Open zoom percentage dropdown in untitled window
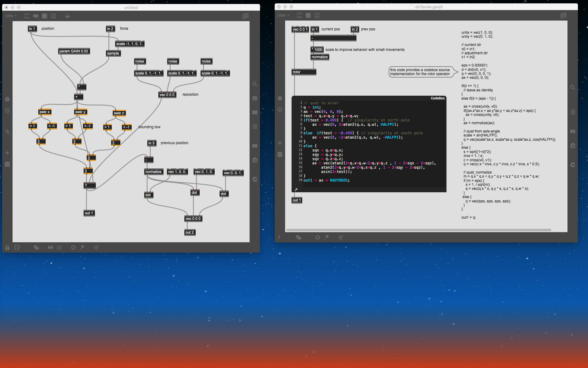This screenshot has width=588, height=368. tap(10, 16)
